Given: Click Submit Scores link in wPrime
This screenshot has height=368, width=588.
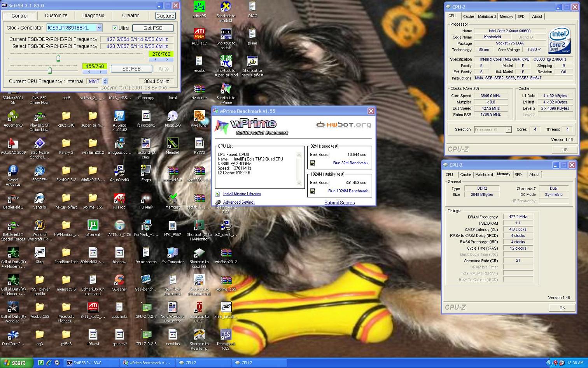Looking at the screenshot, I should click(x=339, y=202).
